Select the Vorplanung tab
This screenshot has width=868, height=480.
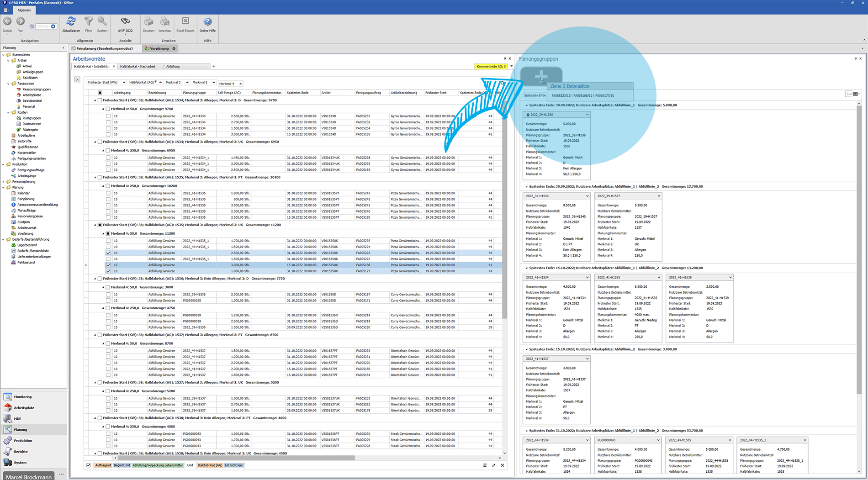click(x=159, y=48)
